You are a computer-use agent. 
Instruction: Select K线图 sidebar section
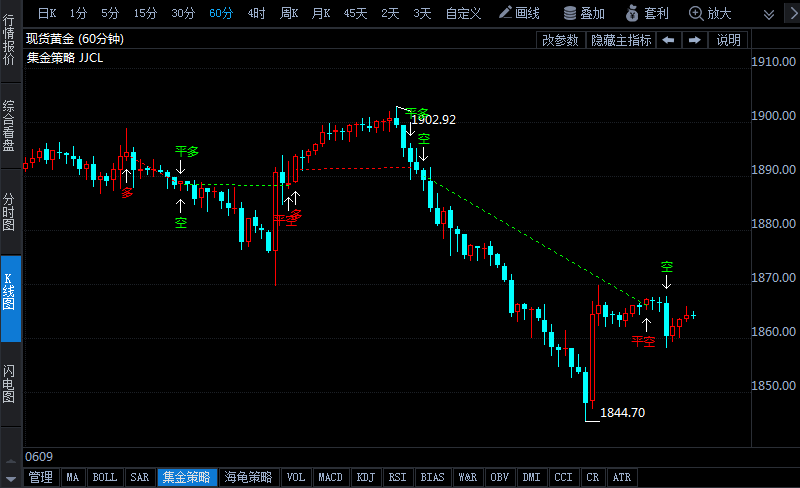[9, 298]
